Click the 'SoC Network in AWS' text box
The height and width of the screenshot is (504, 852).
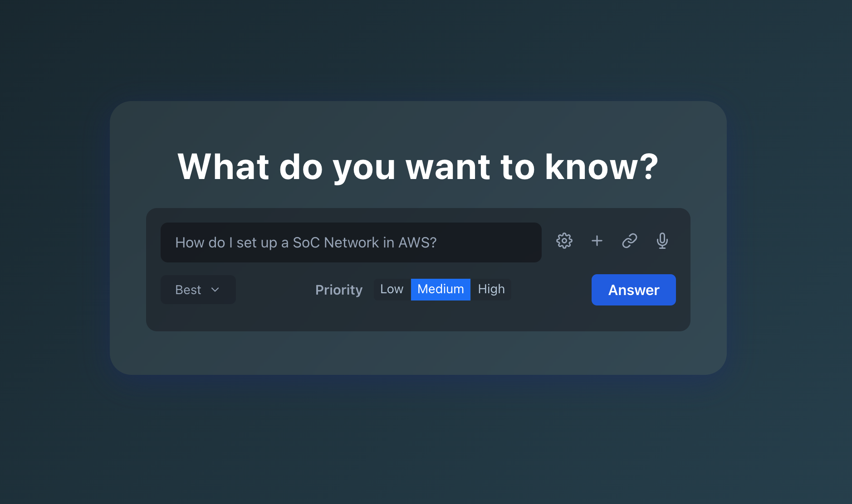351,242
